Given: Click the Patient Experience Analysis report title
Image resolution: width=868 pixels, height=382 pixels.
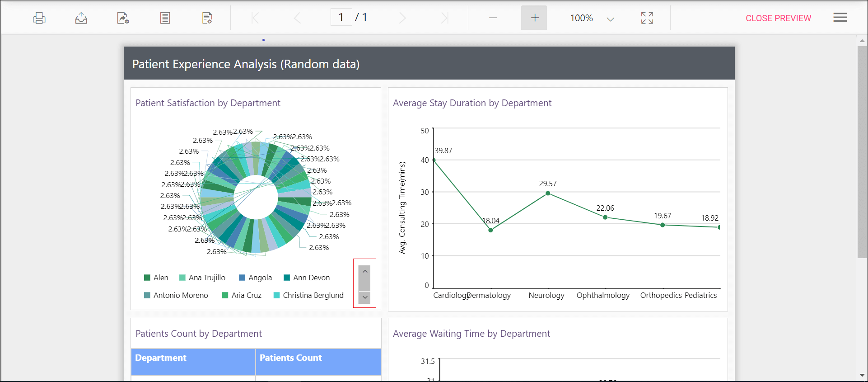Looking at the screenshot, I should [x=246, y=64].
